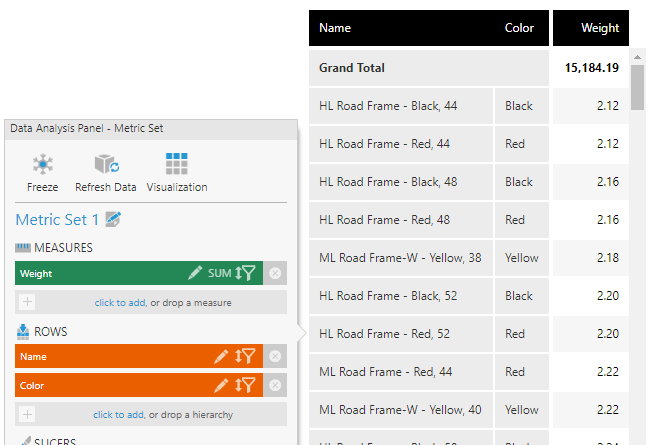Click to add a measure link

120,302
